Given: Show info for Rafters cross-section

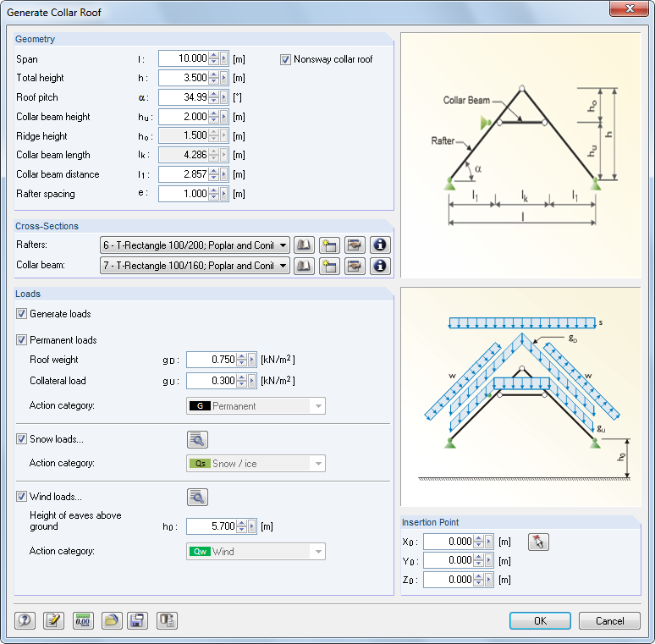Looking at the screenshot, I should (380, 245).
